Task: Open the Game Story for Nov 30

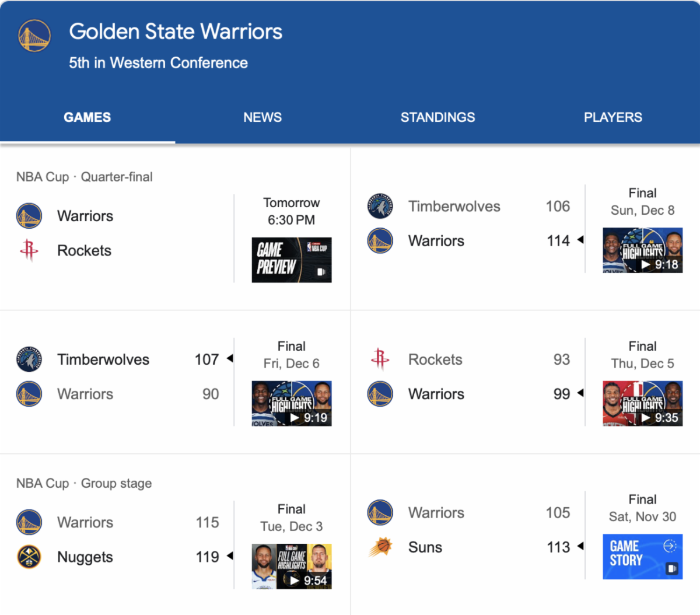Action: coord(642,557)
